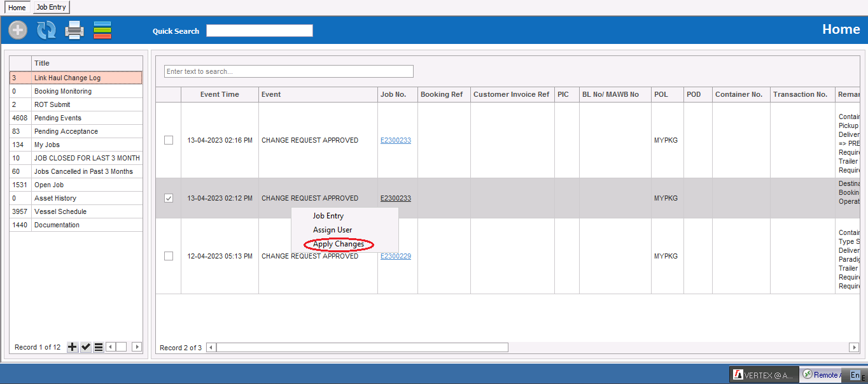This screenshot has height=384, width=868.
Task: Click the three-line list icon in left panel footer
Action: click(x=99, y=347)
